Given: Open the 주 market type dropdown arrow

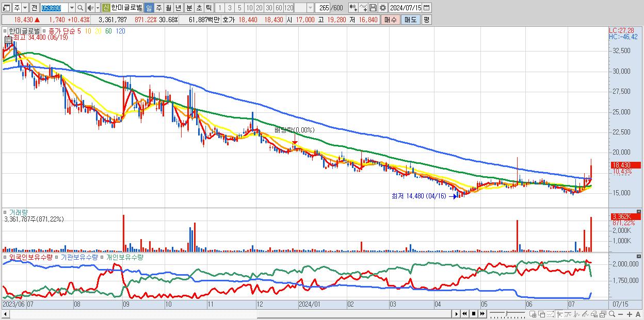Looking at the screenshot, I should click(x=25, y=8).
